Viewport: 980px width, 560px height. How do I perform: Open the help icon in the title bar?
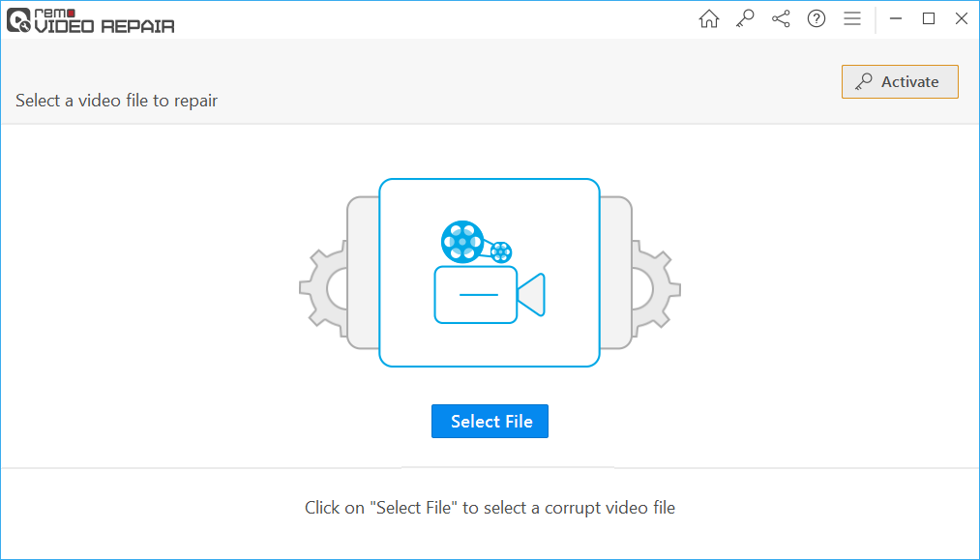(816, 18)
